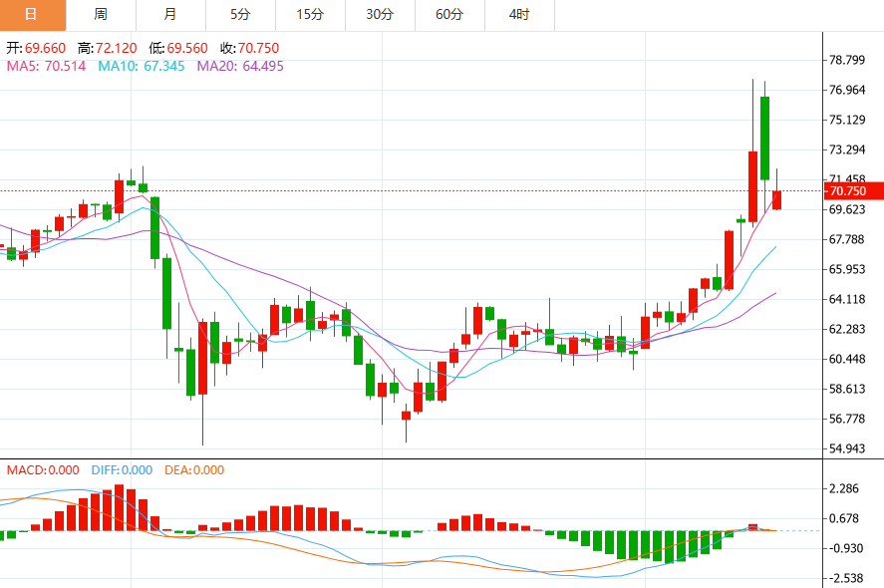Switch to the 4时 four-hour tab

519,15
